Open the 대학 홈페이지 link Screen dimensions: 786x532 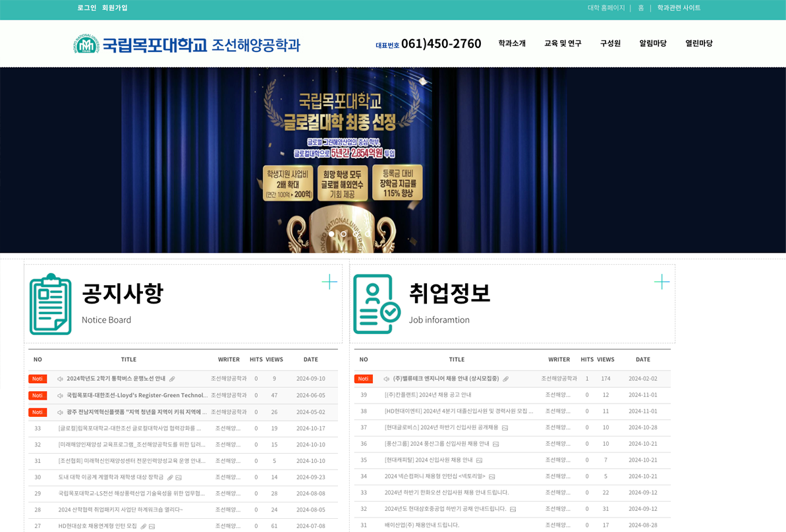point(606,8)
